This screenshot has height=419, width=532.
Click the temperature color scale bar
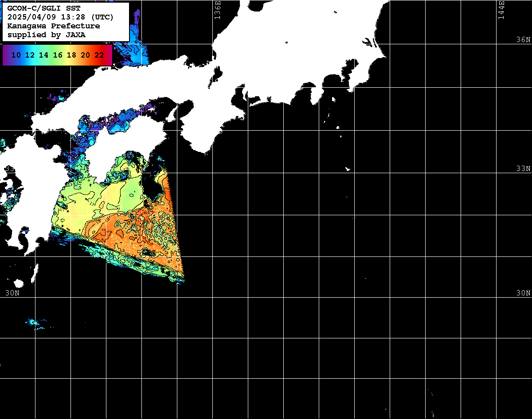pos(57,55)
